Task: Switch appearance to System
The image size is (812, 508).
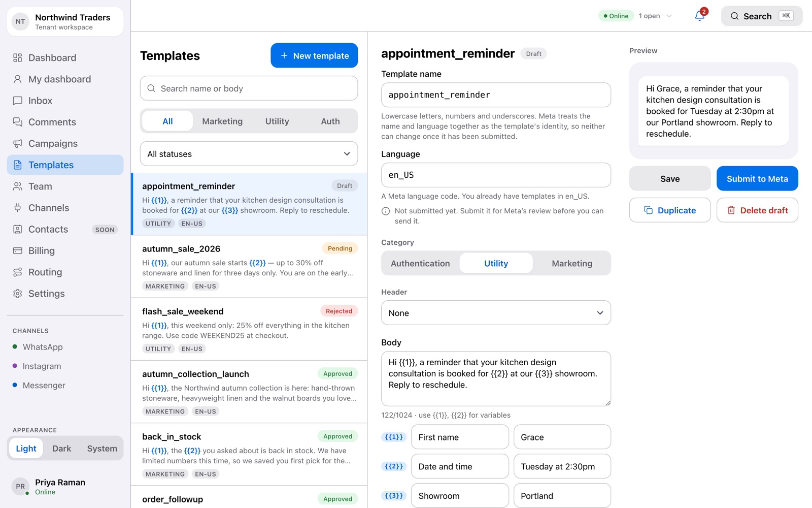Action: pyautogui.click(x=102, y=449)
